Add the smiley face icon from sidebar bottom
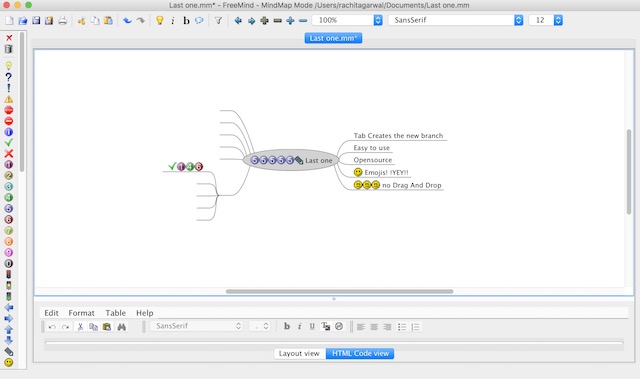The image size is (640, 379). pyautogui.click(x=9, y=362)
